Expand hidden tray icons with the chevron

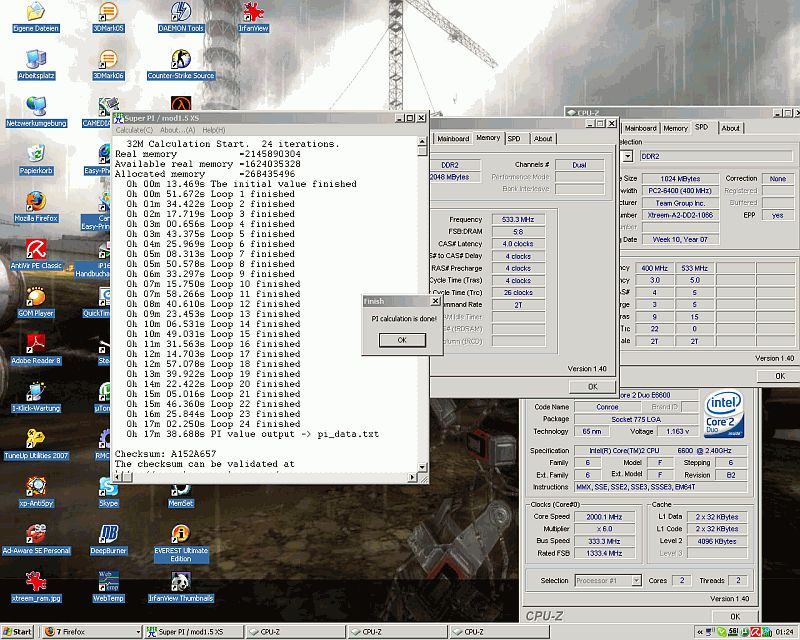pyautogui.click(x=699, y=632)
